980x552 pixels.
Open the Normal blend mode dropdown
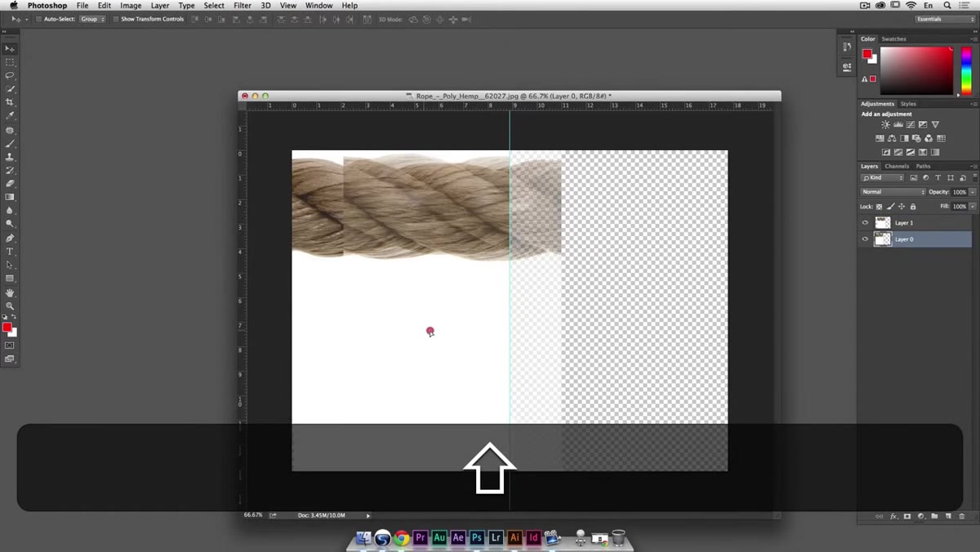[893, 192]
